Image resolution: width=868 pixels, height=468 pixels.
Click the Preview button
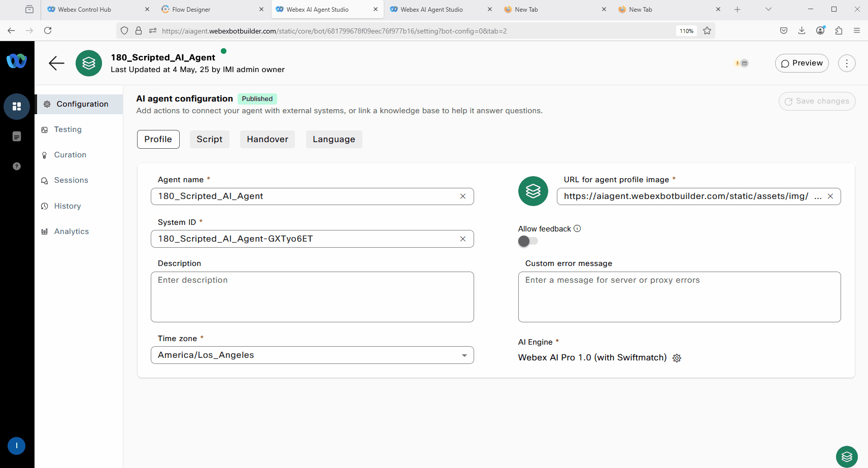click(802, 63)
